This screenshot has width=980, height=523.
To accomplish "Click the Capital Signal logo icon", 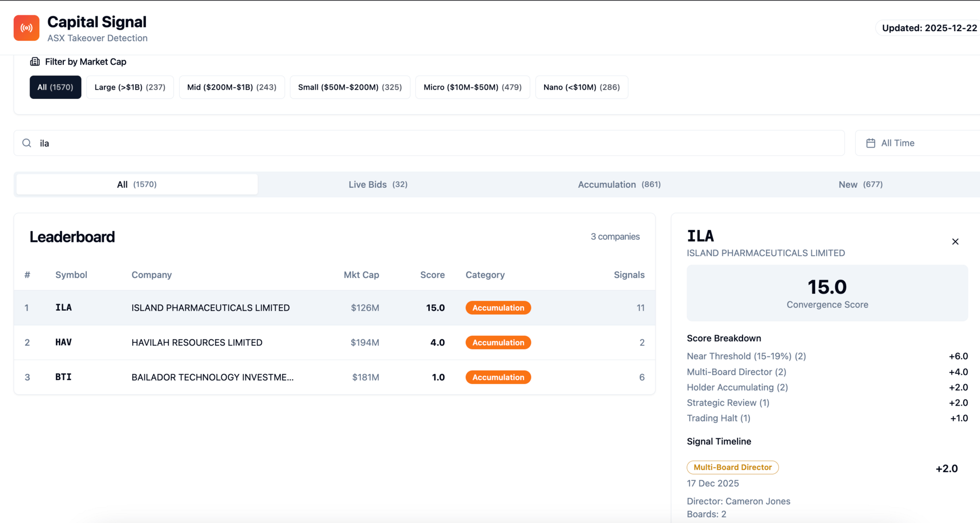I will [x=27, y=28].
